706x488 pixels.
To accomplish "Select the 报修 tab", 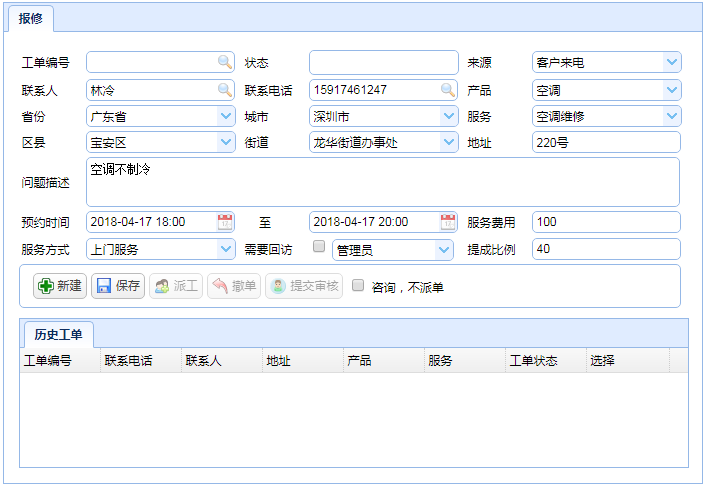I will tap(31, 18).
